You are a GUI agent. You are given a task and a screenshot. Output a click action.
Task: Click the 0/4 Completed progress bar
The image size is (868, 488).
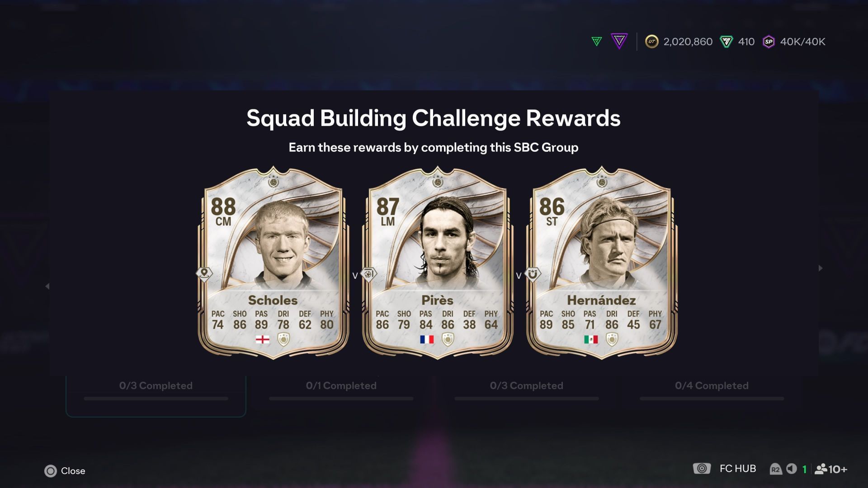pos(712,399)
